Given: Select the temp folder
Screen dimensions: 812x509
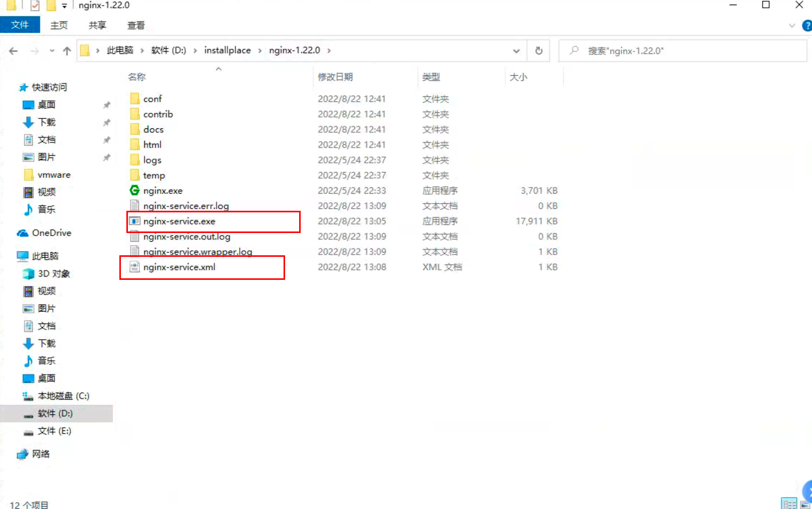Looking at the screenshot, I should tap(154, 175).
